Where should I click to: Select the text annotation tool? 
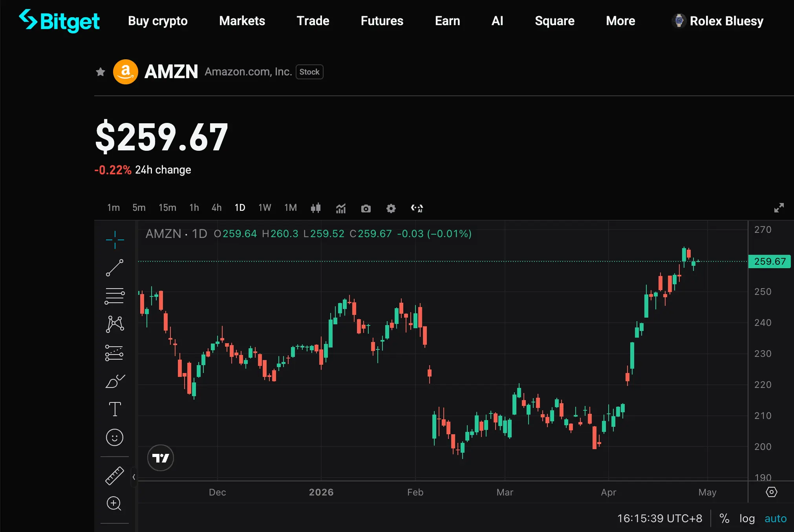pyautogui.click(x=115, y=409)
